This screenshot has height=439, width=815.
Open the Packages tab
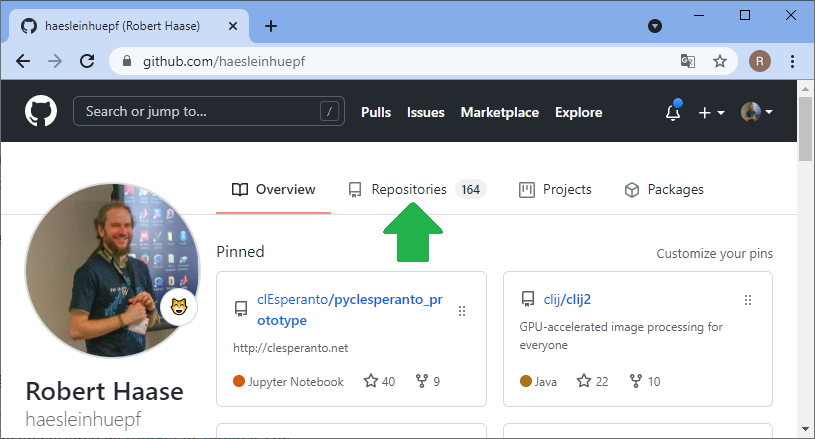coord(664,189)
